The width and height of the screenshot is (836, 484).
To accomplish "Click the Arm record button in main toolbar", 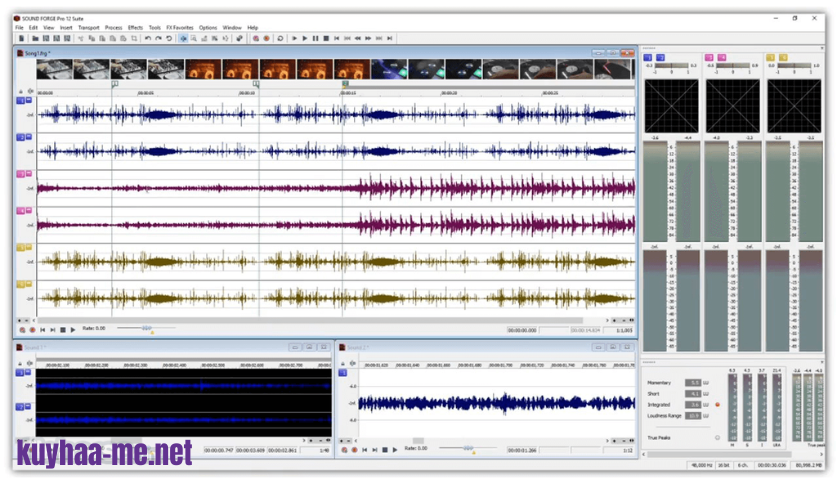I will coord(256,38).
